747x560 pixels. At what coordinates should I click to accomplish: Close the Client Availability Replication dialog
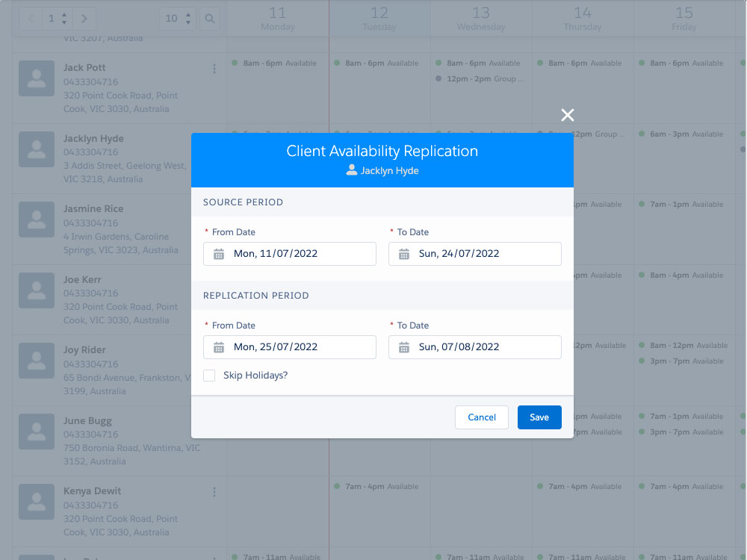pyautogui.click(x=568, y=115)
